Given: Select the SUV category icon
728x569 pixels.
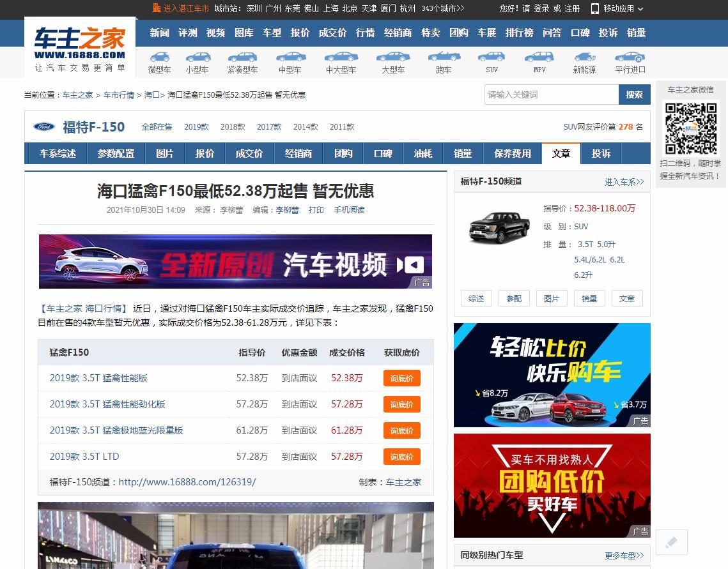Looking at the screenshot, I should pos(492,57).
